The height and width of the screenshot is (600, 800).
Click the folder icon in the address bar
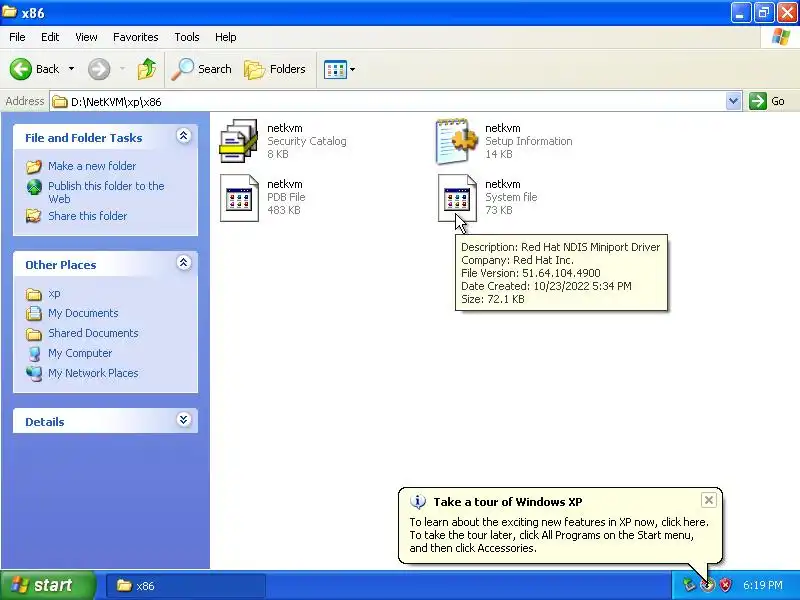point(60,102)
